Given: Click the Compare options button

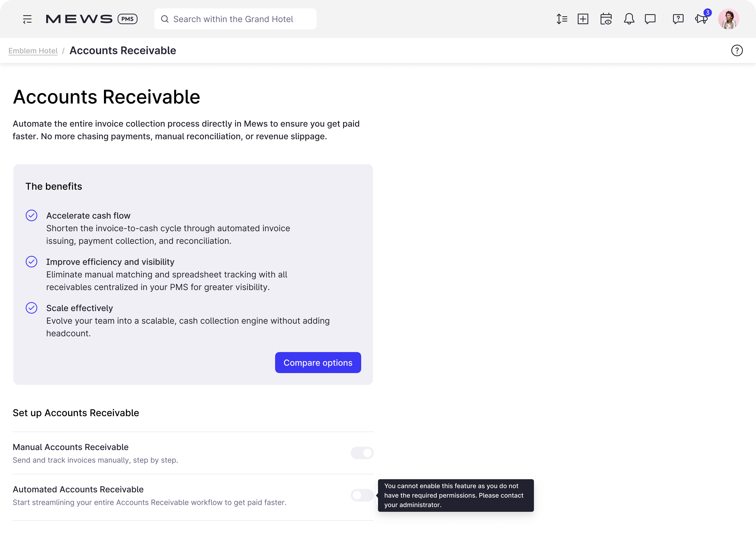Looking at the screenshot, I should coord(318,363).
